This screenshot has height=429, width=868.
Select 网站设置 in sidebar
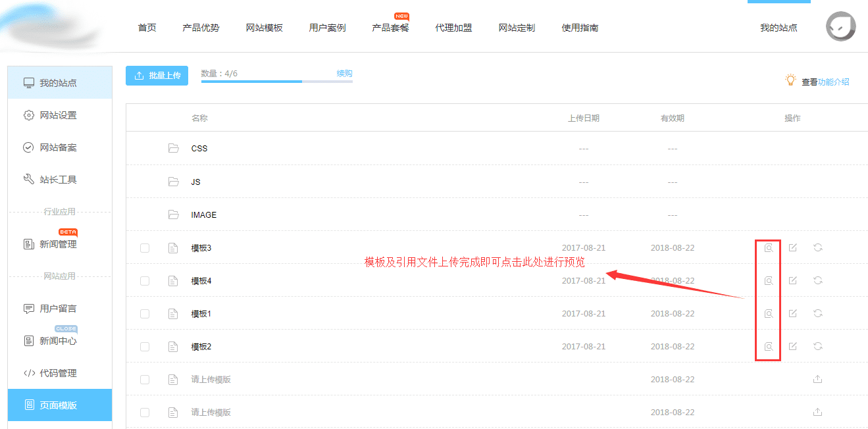coord(60,115)
